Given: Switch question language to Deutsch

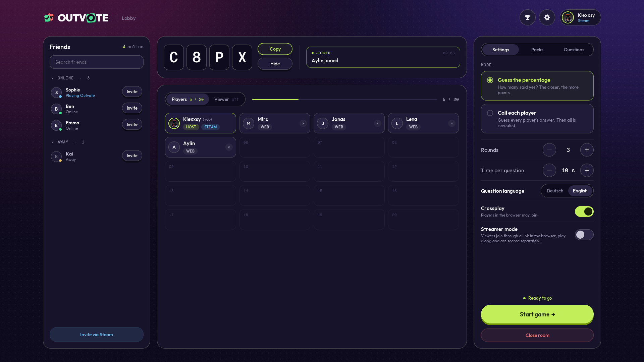Looking at the screenshot, I should [x=555, y=191].
